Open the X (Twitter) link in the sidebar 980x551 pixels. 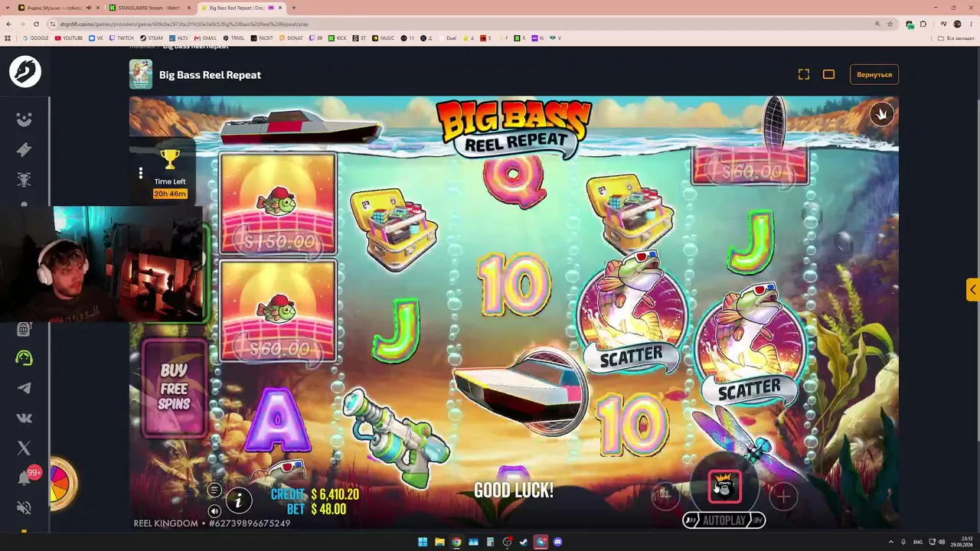24,448
